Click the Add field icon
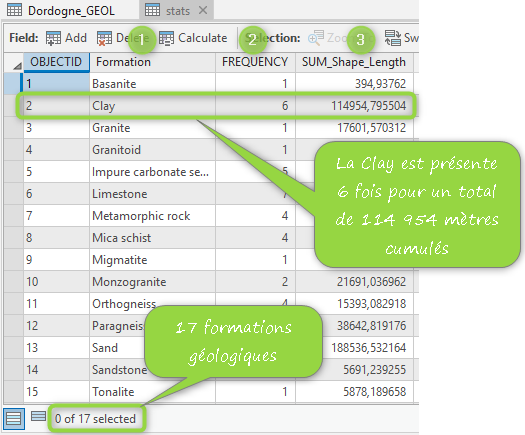525x435 pixels. click(53, 38)
